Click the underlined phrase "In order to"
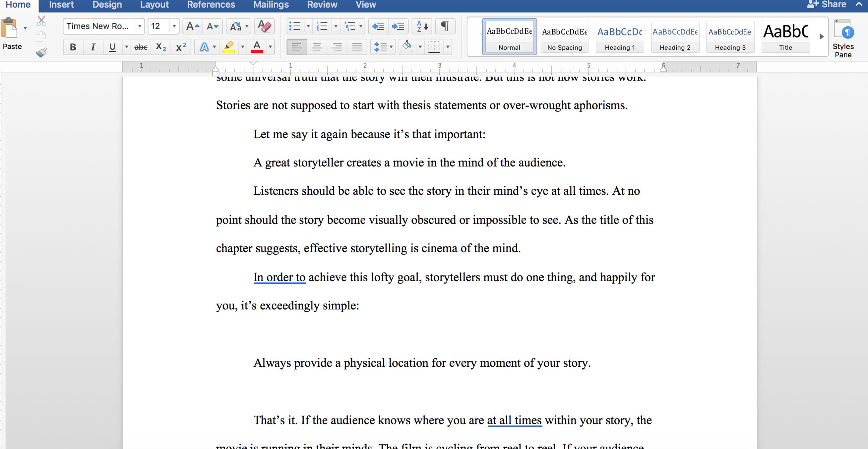The height and width of the screenshot is (449, 868). coord(279,277)
